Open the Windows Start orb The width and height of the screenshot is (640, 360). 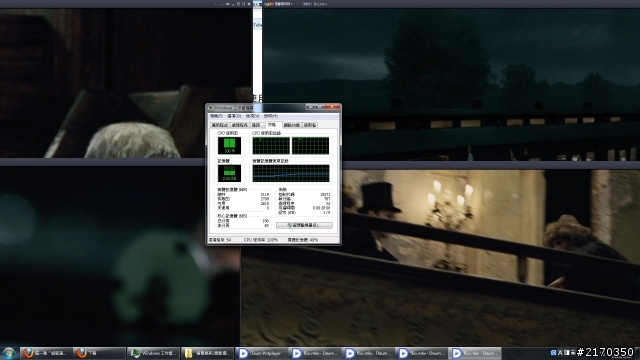click(9, 353)
